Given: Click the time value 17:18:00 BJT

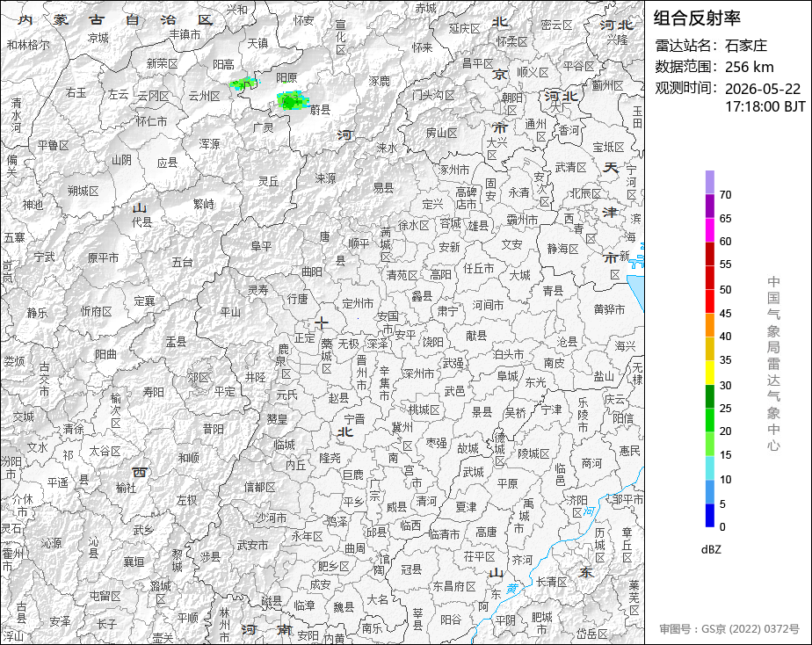Looking at the screenshot, I should 765,106.
